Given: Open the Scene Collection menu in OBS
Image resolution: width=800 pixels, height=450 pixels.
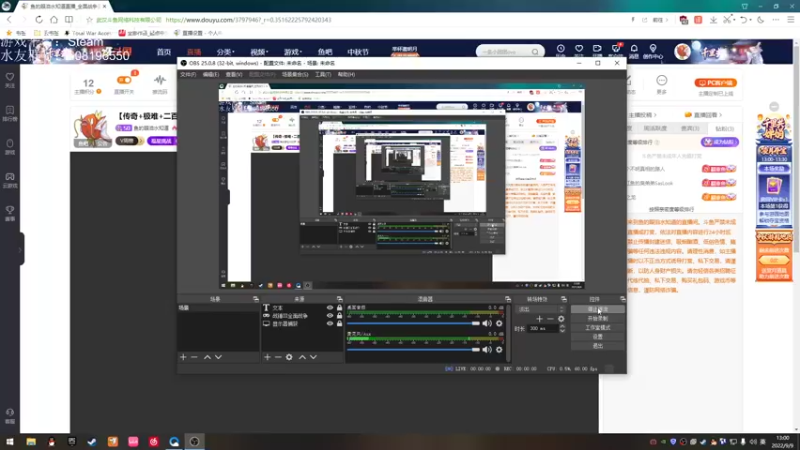Looking at the screenshot, I should pos(295,74).
